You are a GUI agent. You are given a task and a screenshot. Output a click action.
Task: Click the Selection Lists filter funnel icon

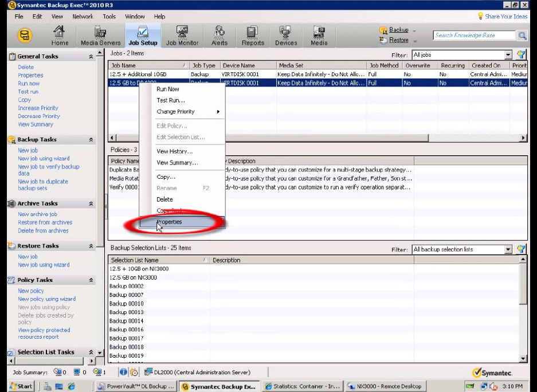[521, 249]
